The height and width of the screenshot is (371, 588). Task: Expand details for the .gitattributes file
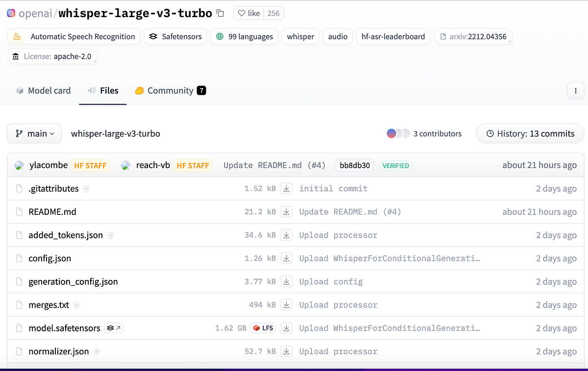(x=86, y=188)
